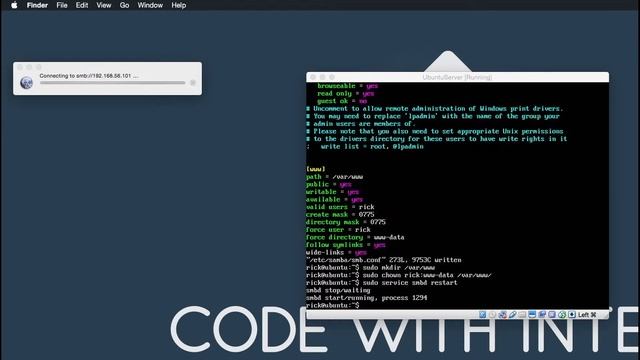640x360 pixels.
Task: Open the Finder menu
Action: (x=37, y=5)
